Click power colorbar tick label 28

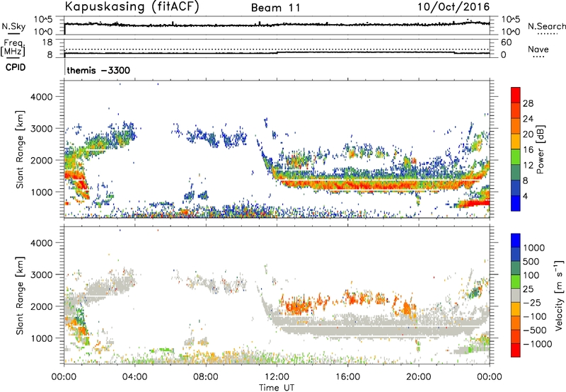(x=528, y=103)
